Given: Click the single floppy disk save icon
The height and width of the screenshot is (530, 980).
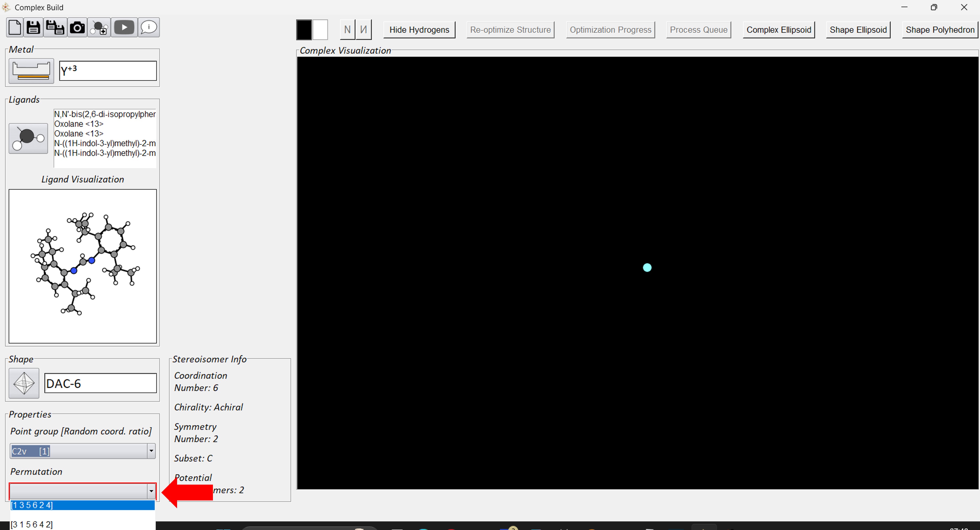Looking at the screenshot, I should pyautogui.click(x=33, y=27).
